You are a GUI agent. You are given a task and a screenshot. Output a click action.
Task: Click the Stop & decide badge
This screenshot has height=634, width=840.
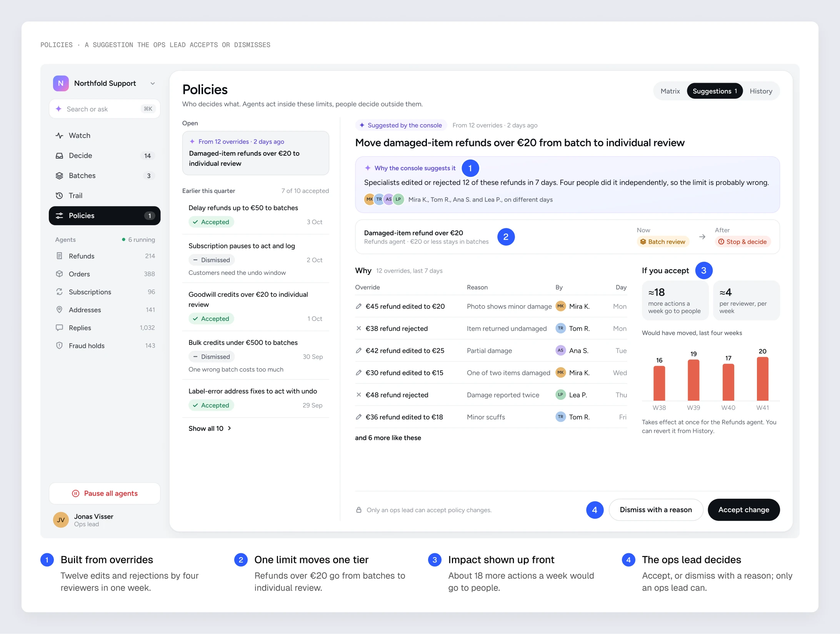(x=742, y=242)
